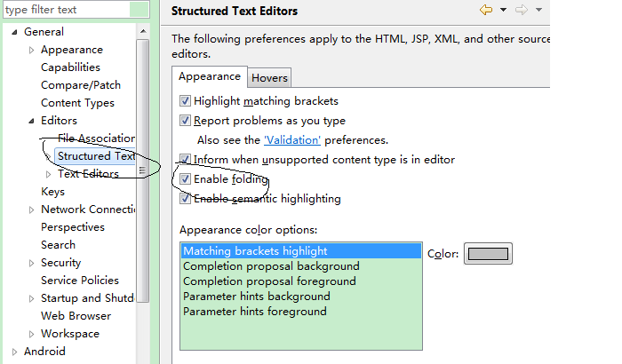Viewport: 622px width, 364px height.
Task: Expand the Android preferences node
Action: click(15, 352)
